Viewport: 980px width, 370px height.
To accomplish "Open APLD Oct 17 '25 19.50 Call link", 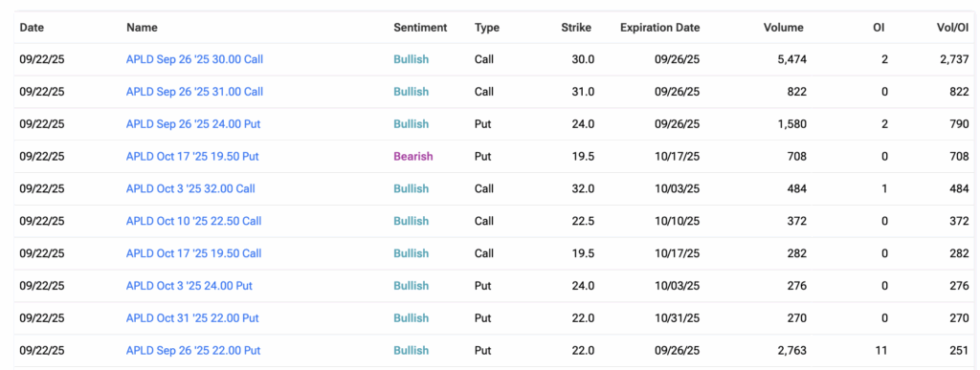I will [193, 253].
